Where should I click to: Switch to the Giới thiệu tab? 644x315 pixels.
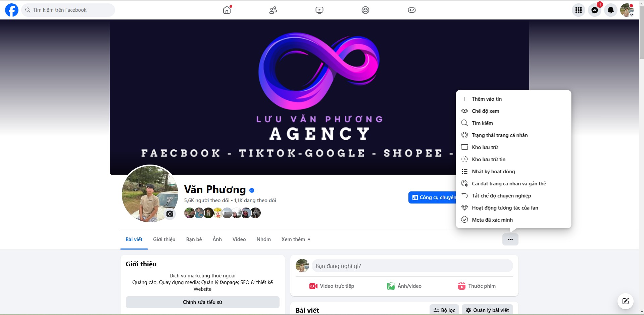click(164, 239)
